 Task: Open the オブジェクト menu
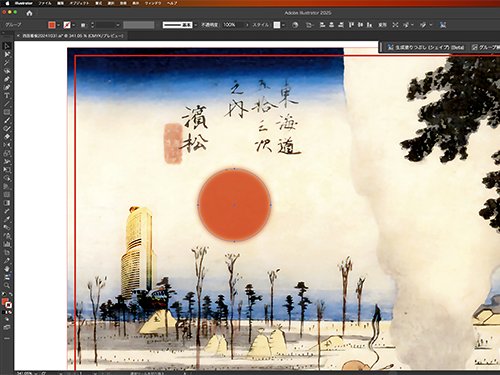(x=79, y=3)
